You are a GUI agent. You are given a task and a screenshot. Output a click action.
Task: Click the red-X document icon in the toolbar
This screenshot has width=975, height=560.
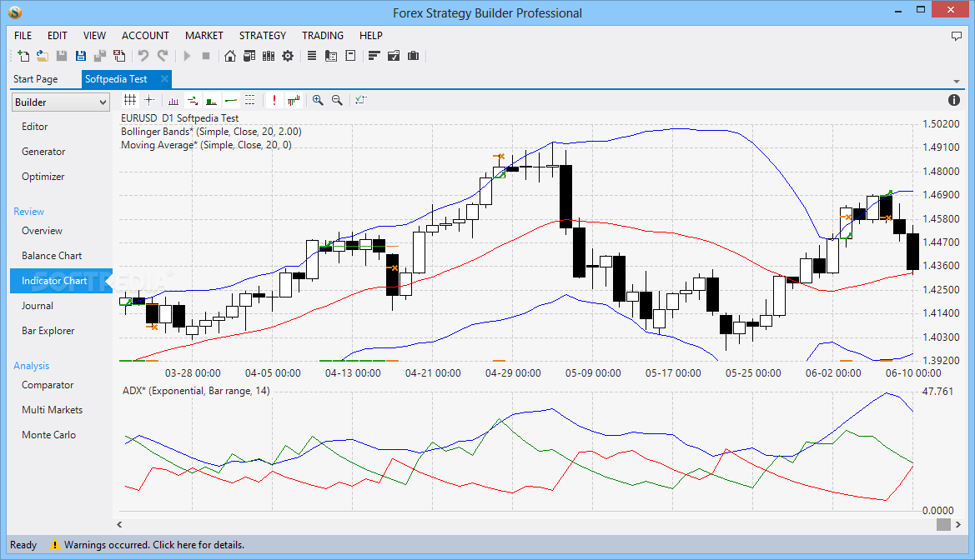pos(119,56)
